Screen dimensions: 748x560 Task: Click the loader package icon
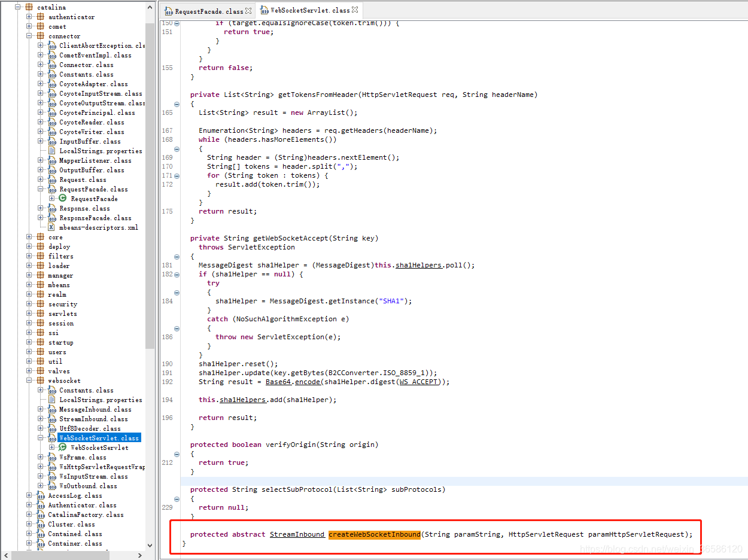click(x=41, y=266)
